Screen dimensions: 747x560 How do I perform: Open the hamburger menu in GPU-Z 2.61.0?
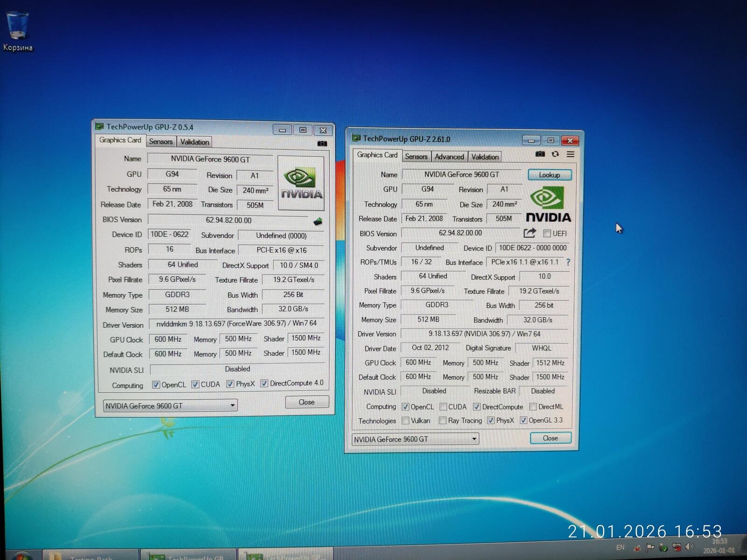[571, 154]
